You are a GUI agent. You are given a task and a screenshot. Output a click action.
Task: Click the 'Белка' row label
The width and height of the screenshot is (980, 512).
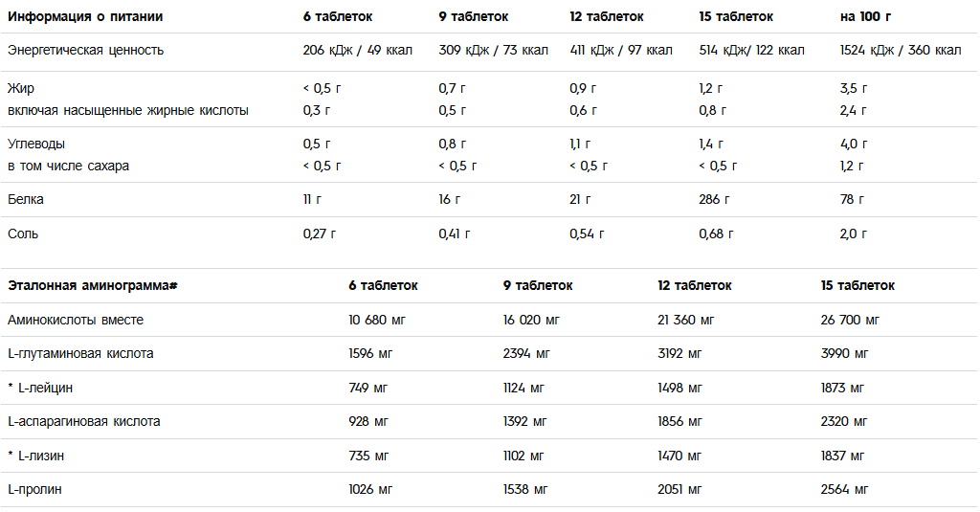click(26, 199)
